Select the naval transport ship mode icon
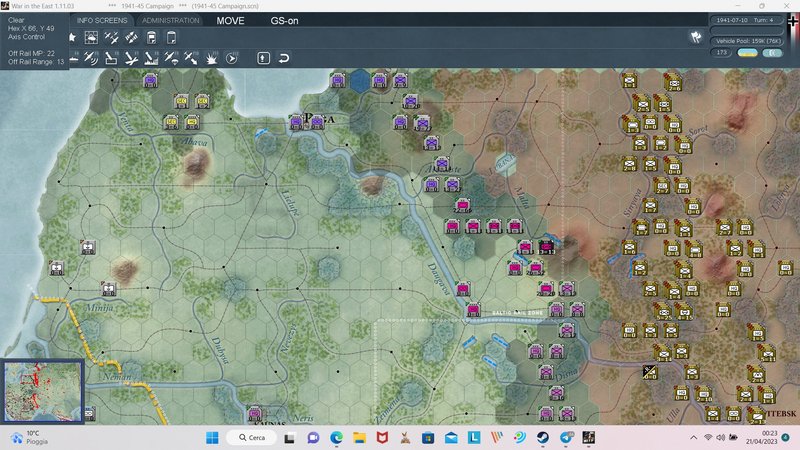Image resolution: width=800 pixels, height=450 pixels. click(x=74, y=58)
